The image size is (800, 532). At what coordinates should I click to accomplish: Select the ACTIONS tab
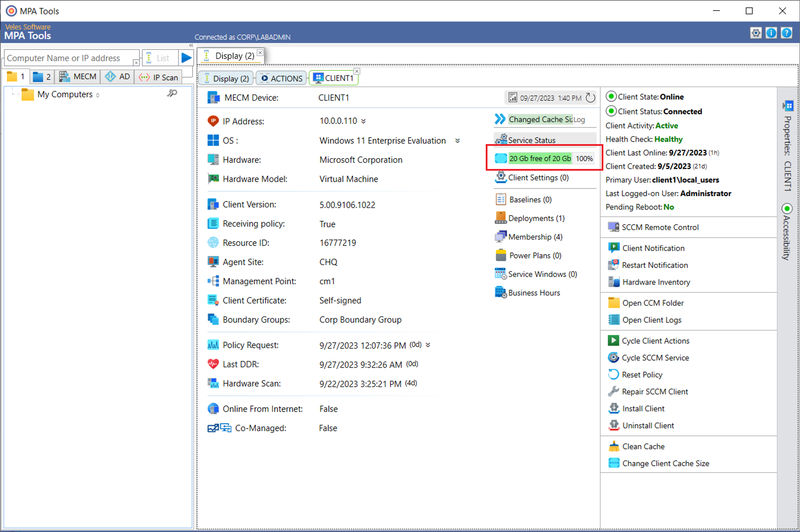point(281,78)
